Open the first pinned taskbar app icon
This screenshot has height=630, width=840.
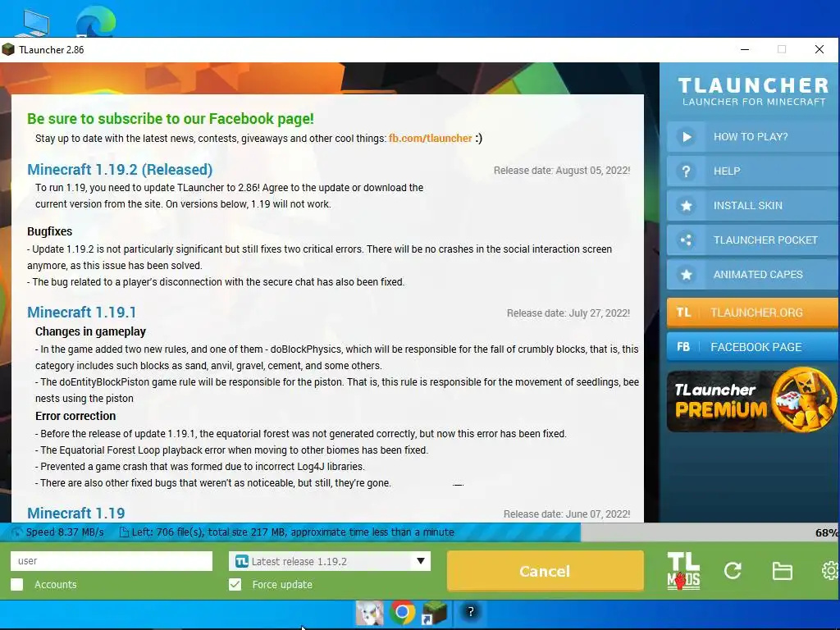pos(370,612)
